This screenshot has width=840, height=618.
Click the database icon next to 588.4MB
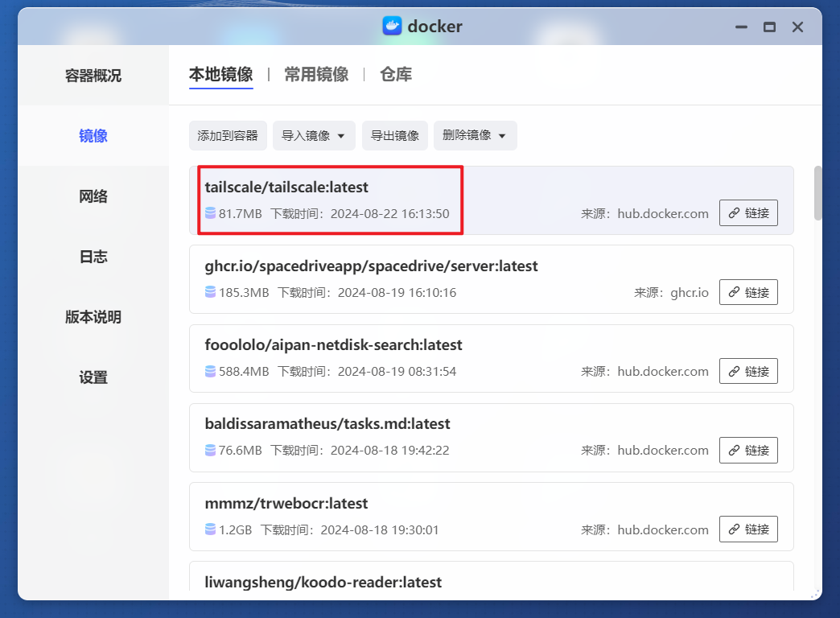point(211,371)
